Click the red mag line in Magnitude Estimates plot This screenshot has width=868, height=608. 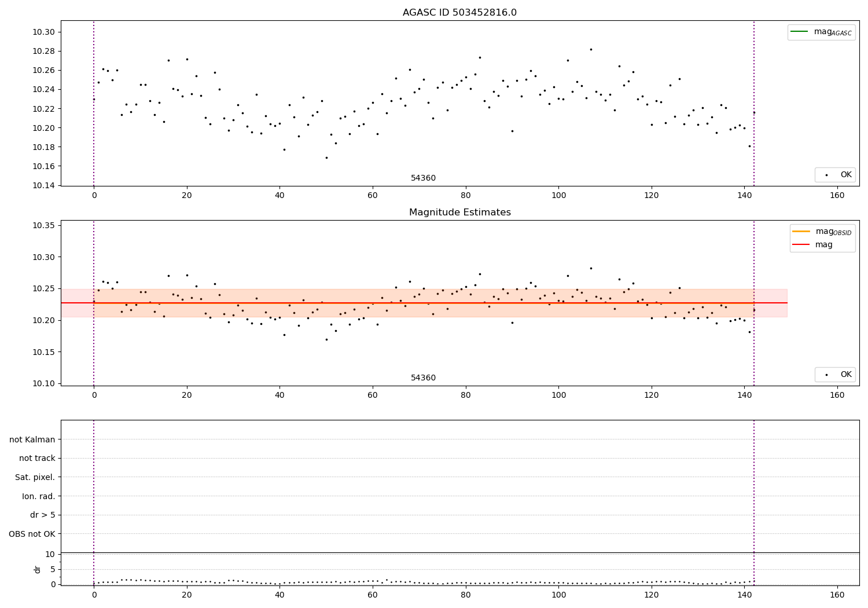pos(424,303)
